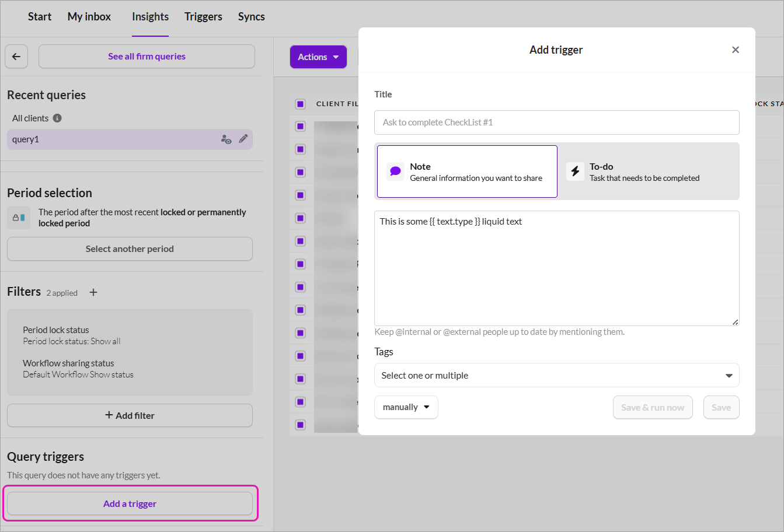The image size is (784, 532).
Task: Toggle the last row checkbox in the table
Action: coord(301,425)
